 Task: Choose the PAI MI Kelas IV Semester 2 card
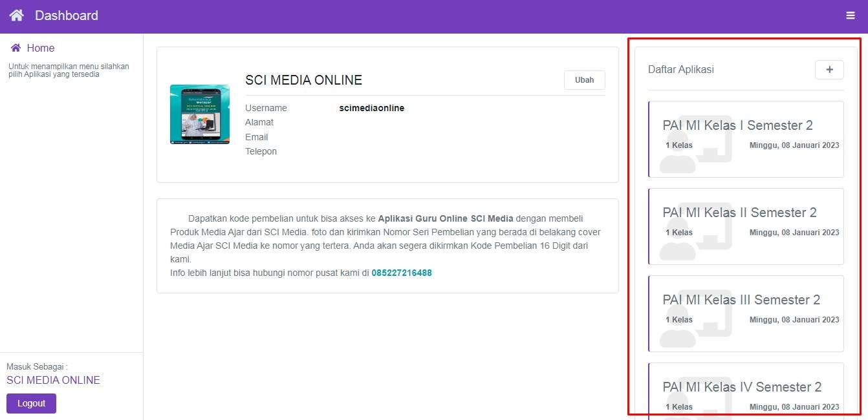point(742,387)
